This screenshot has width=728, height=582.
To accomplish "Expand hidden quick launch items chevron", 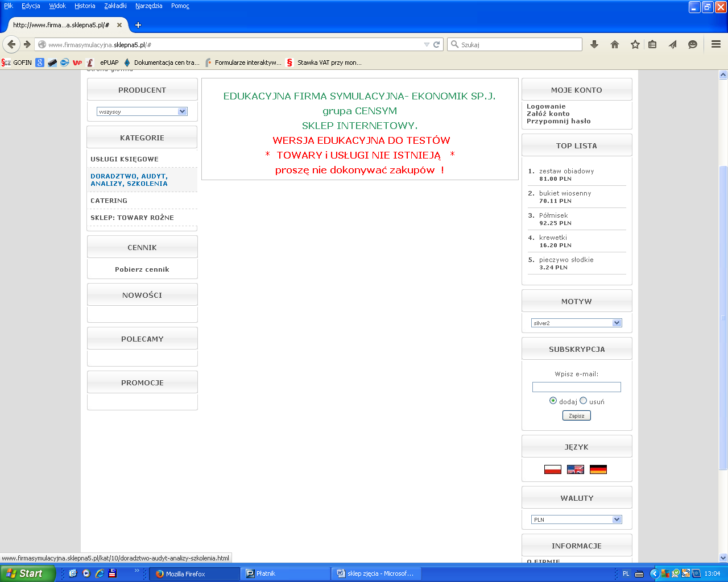I will pyautogui.click(x=136, y=570).
